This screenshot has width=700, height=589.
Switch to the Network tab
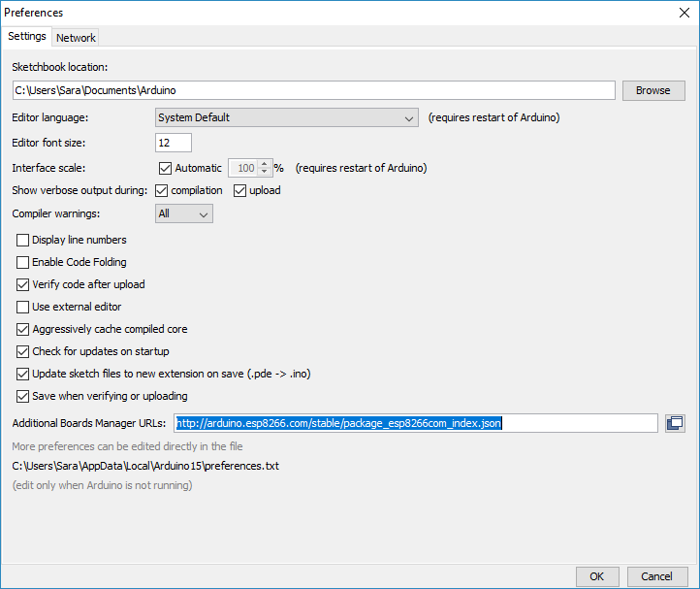point(76,38)
